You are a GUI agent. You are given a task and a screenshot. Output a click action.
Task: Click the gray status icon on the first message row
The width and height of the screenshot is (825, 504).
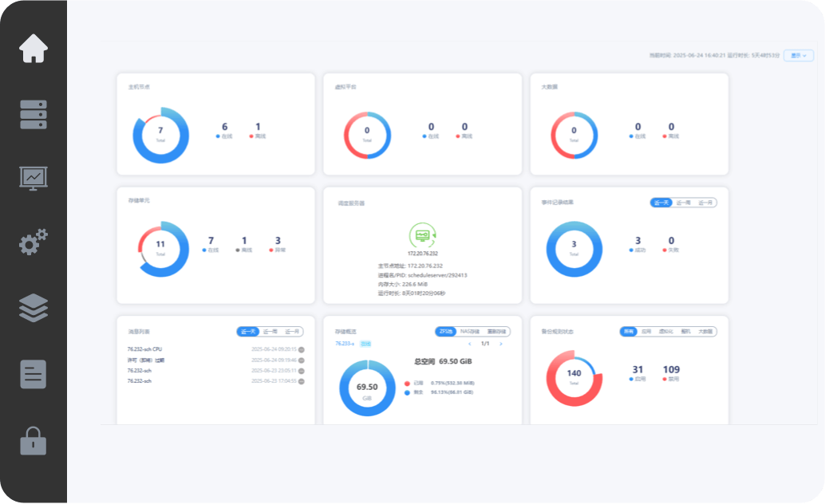(x=301, y=349)
